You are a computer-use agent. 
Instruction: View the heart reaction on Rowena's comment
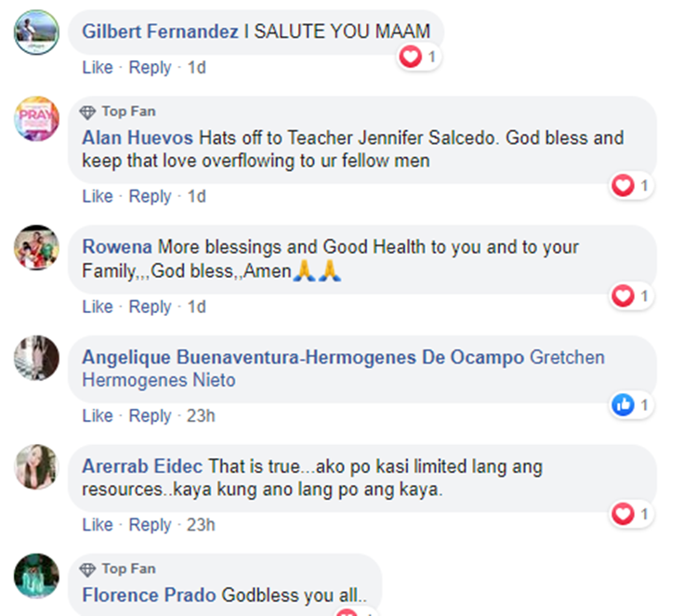click(x=623, y=295)
